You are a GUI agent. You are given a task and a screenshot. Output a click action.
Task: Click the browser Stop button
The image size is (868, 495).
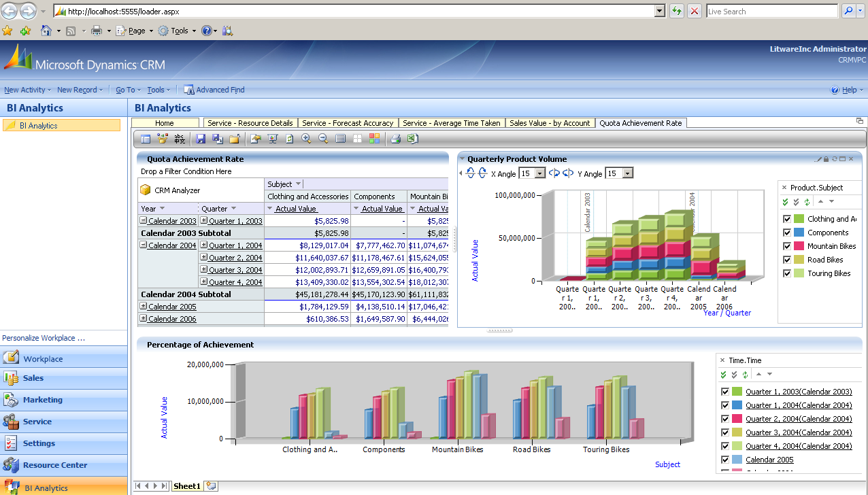tap(694, 11)
